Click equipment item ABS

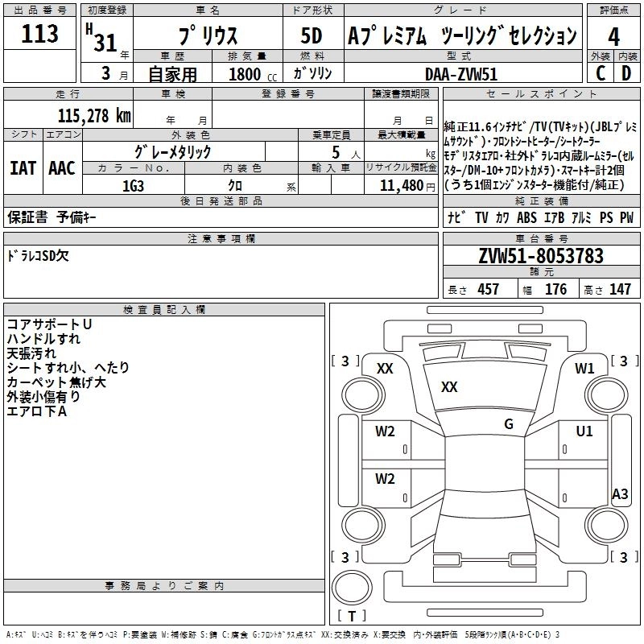pos(526,217)
